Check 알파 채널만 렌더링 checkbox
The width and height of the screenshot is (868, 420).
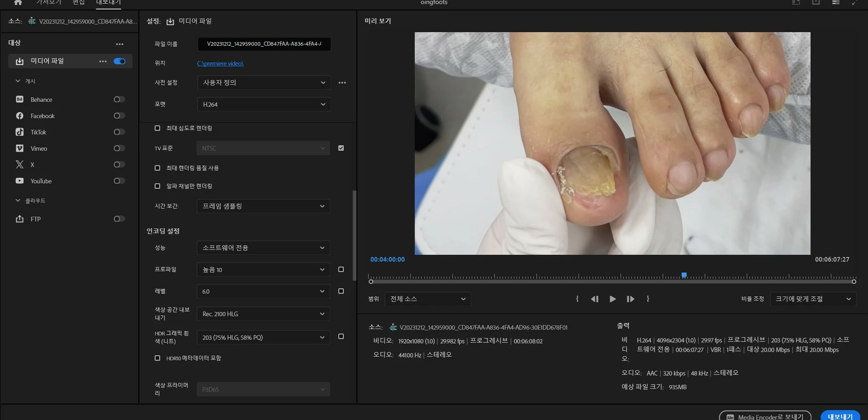point(157,186)
